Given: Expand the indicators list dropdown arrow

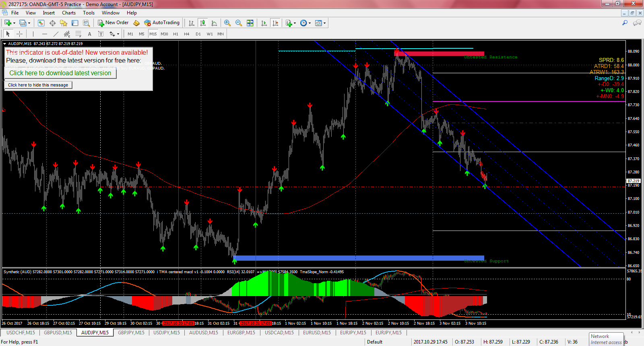Looking at the screenshot, I should coord(295,23).
